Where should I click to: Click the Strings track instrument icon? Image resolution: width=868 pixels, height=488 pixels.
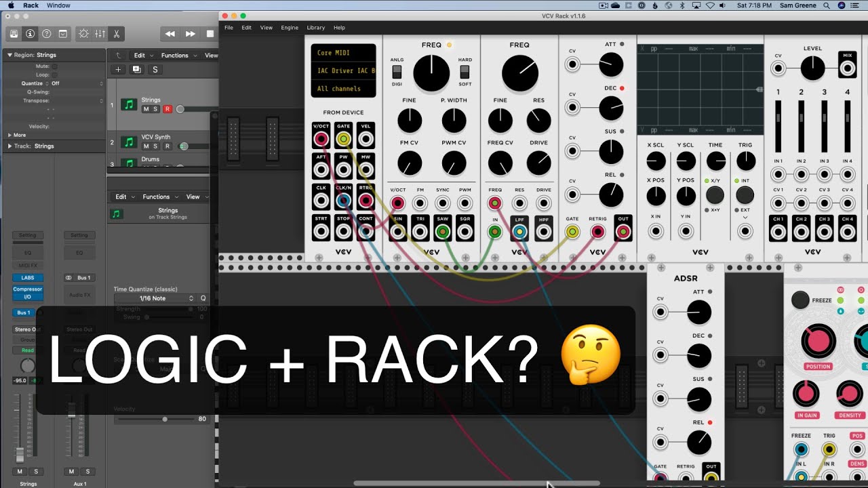pos(128,104)
